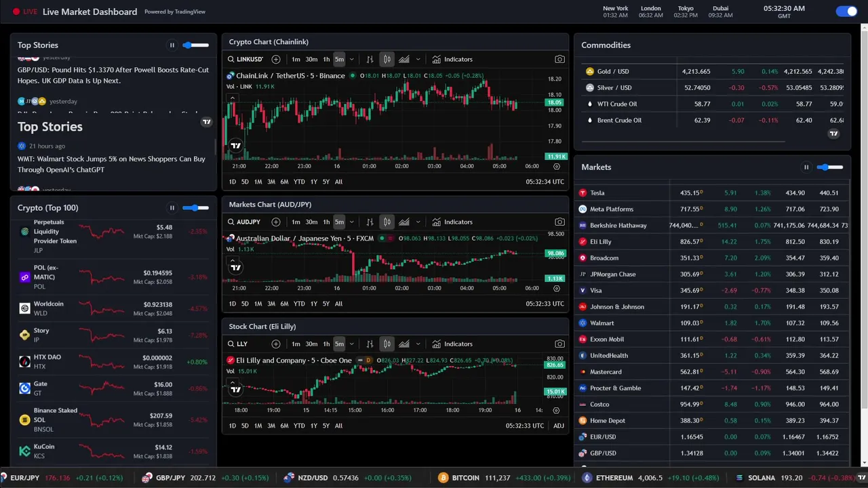This screenshot has width=868, height=488.
Task: Set the AUD/JPY chart range to 5Y
Action: (x=326, y=304)
